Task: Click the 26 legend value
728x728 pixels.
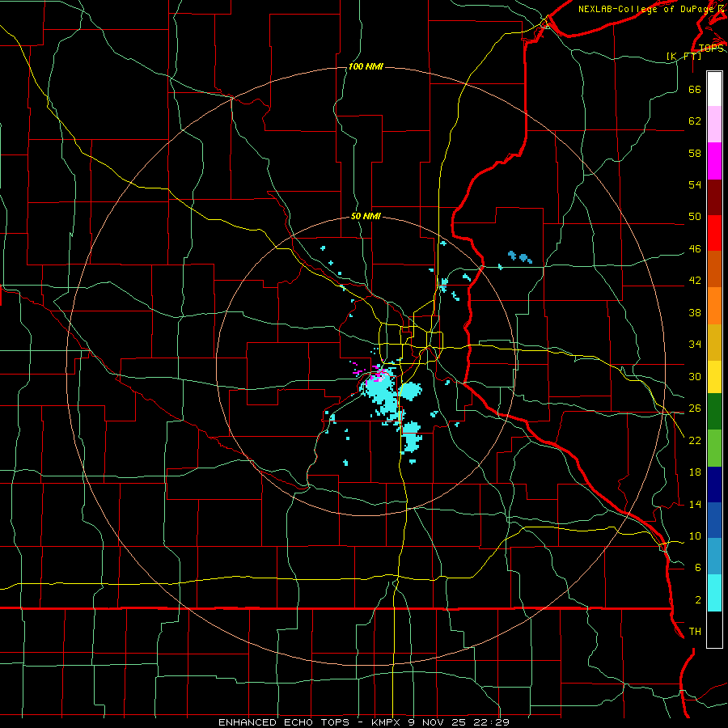Action: (x=695, y=408)
